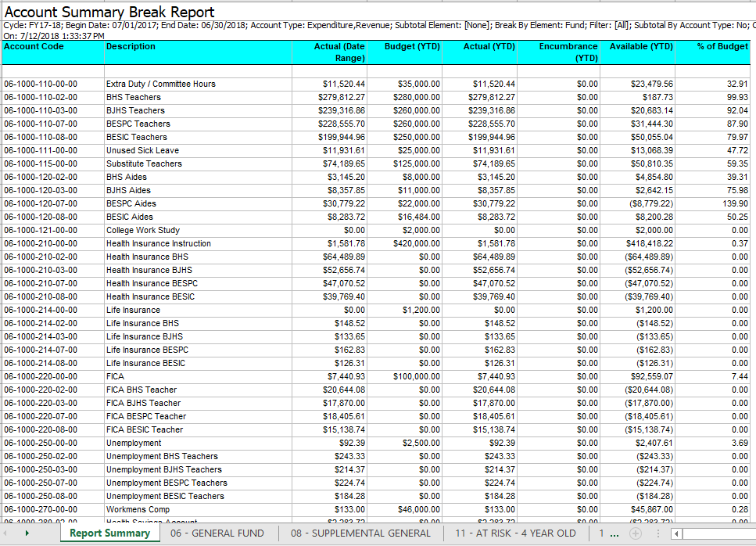Click the BHS Teachers description cell
The image size is (756, 546).
tap(134, 97)
